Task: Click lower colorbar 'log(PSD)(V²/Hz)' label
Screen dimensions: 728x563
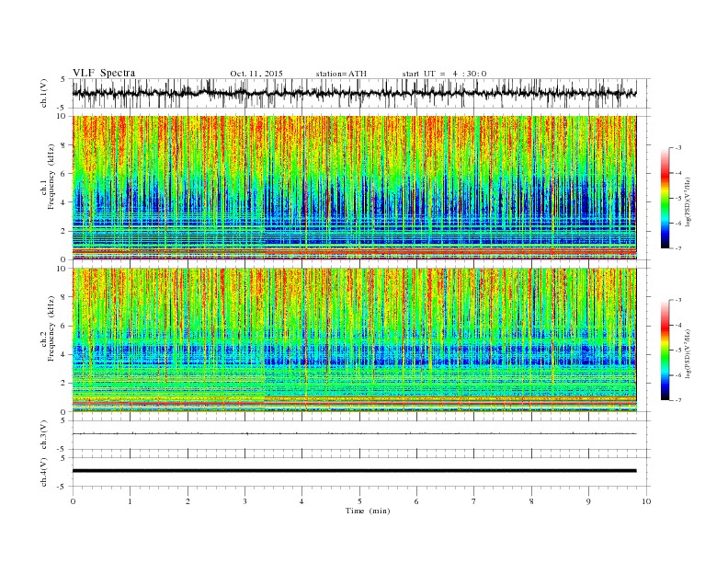Action: coord(688,352)
